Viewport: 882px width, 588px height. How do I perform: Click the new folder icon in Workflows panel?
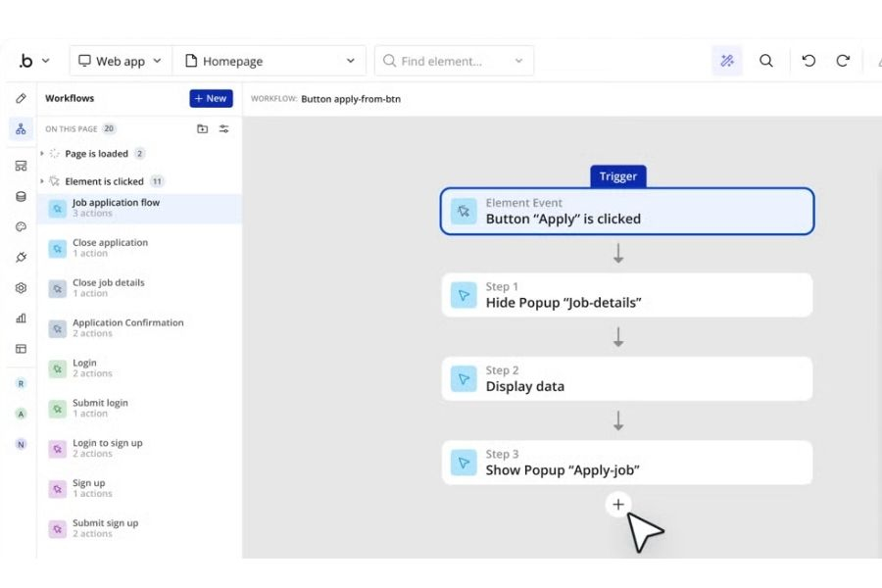tap(202, 128)
